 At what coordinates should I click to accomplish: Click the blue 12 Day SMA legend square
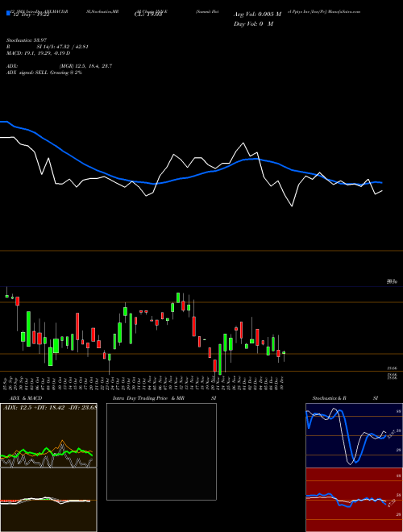click(x=8, y=14)
